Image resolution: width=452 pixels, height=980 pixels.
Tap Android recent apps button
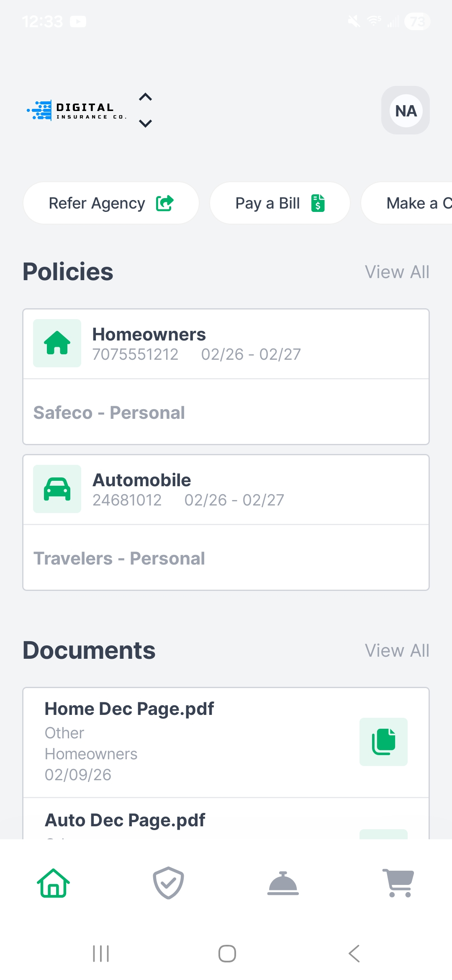click(x=101, y=954)
